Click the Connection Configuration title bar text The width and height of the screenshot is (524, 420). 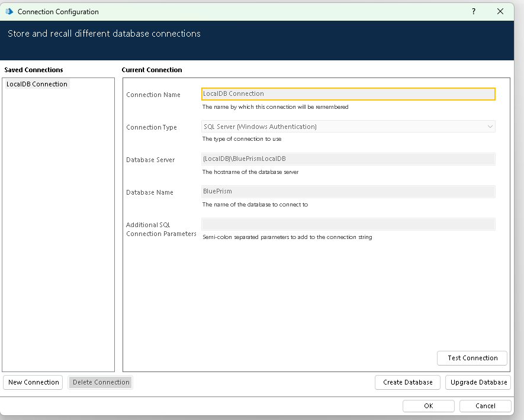tap(58, 12)
